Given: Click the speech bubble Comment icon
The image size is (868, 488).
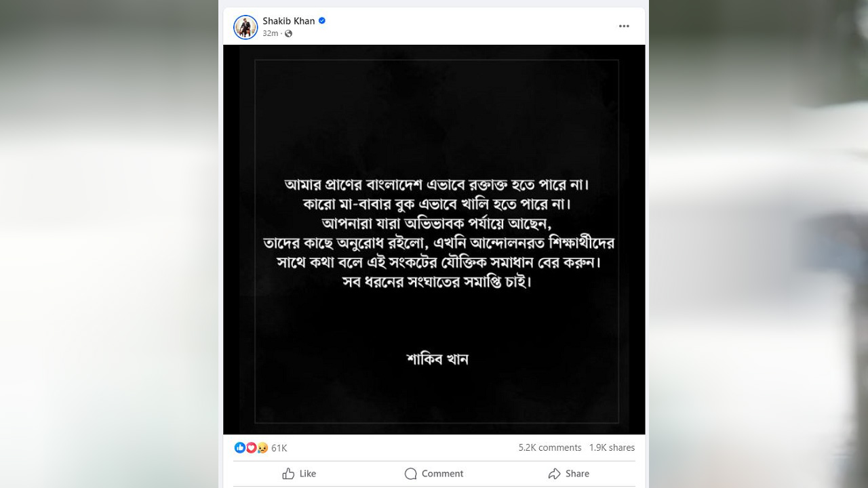Looking at the screenshot, I should tap(410, 474).
